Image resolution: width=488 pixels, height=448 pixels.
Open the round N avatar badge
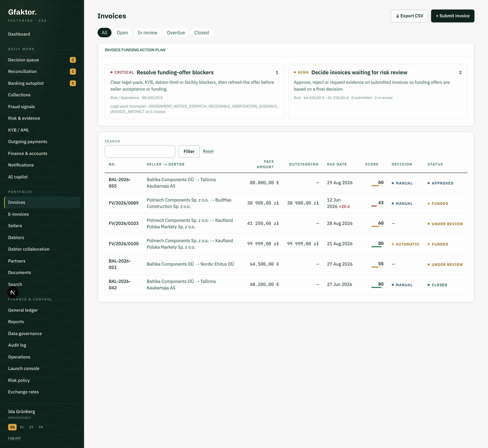tap(13, 292)
